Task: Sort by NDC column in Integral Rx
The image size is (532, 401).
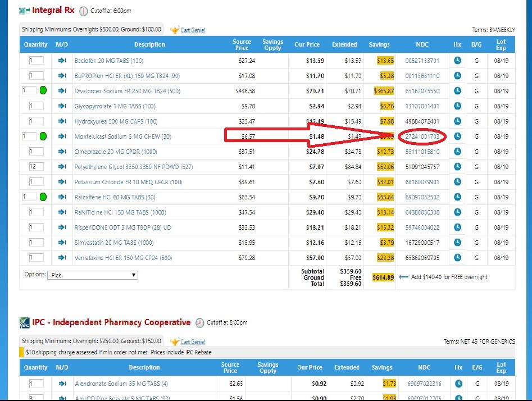Action: coord(422,44)
